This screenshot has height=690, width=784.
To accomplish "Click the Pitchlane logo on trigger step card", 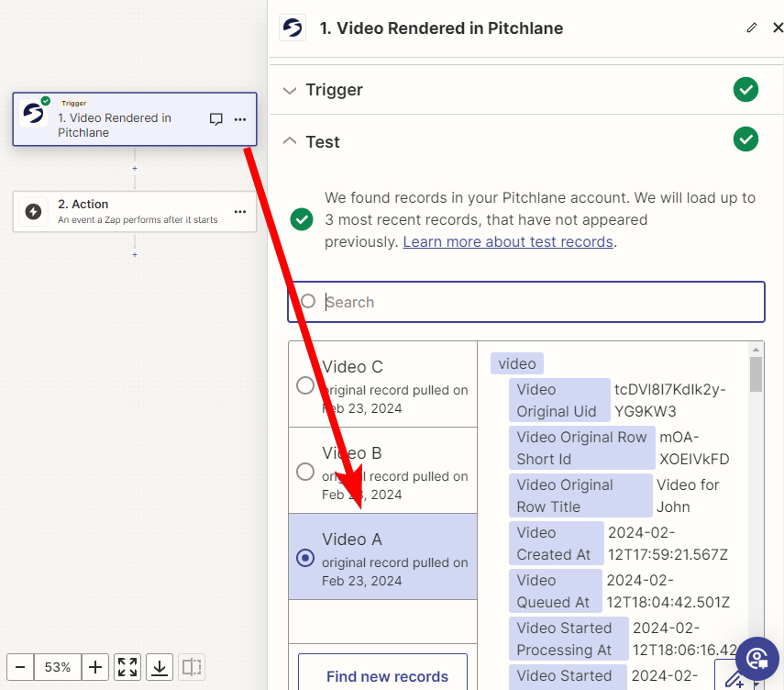I will click(x=34, y=113).
